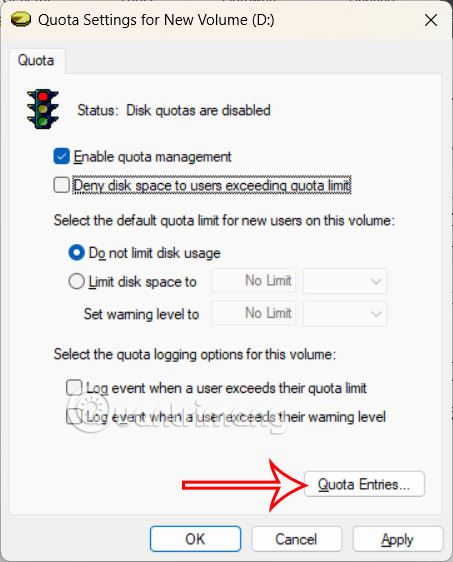Click the Status disk quotas disabled text
This screenshot has width=453, height=562.
click(x=174, y=110)
